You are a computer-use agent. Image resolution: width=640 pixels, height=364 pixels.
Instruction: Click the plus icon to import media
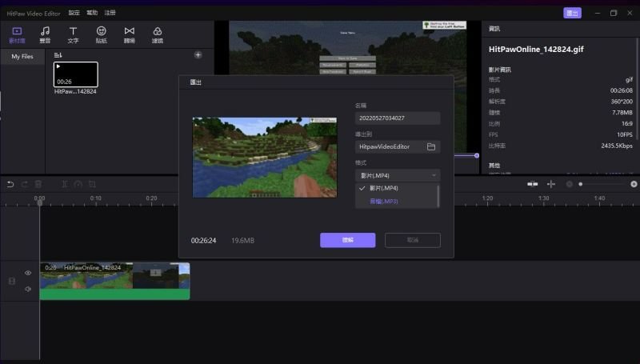pos(198,54)
